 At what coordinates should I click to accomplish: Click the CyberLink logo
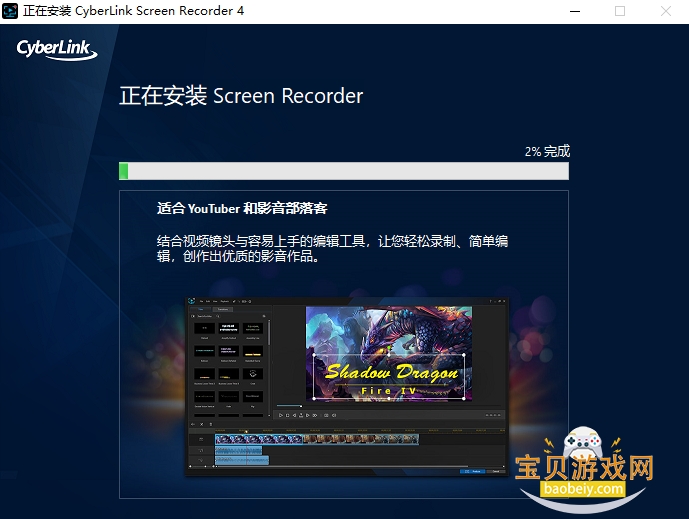click(x=57, y=50)
